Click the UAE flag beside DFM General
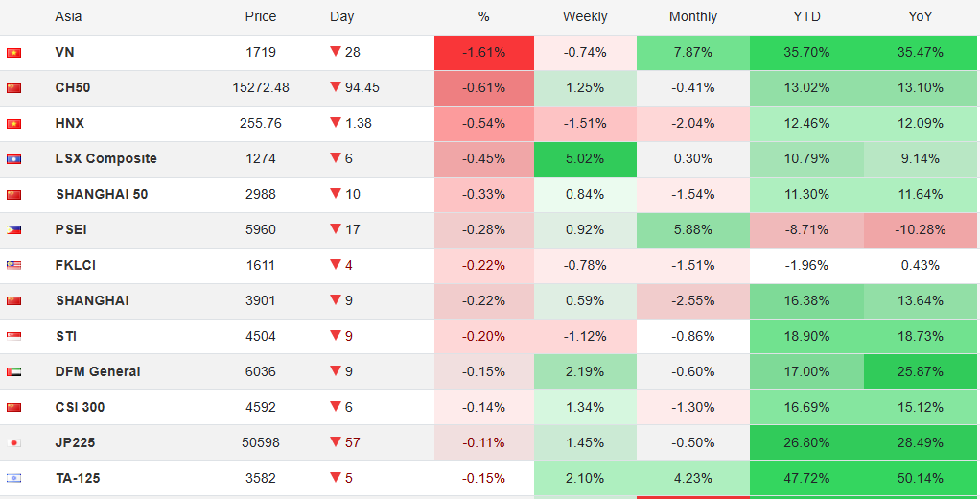This screenshot has height=499, width=980. coord(13,372)
